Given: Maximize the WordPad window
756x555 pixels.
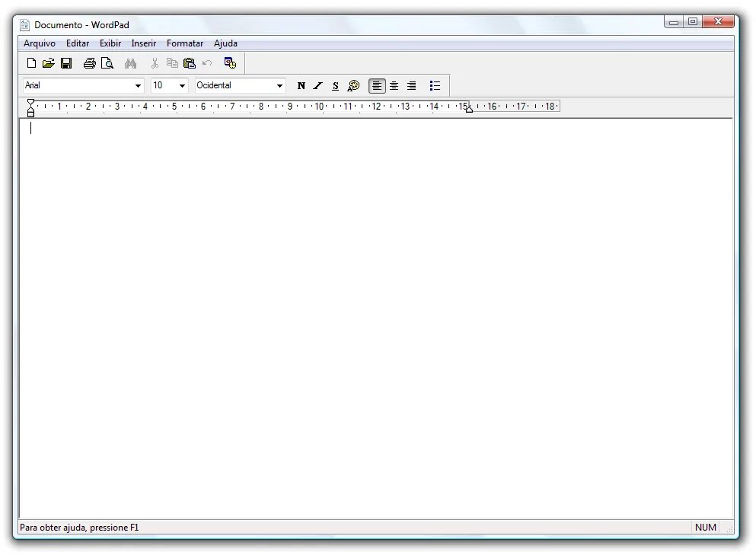Looking at the screenshot, I should coord(693,22).
